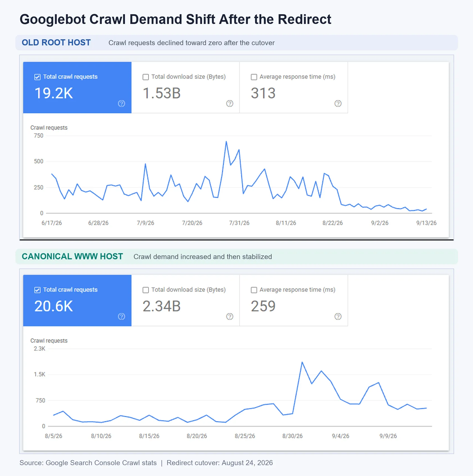
Task: Select the 1.53B download size value
Action: pos(162,93)
